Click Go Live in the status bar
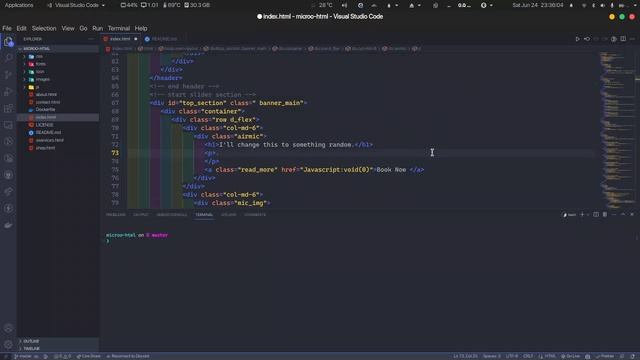The width and height of the screenshot is (640, 360). coord(571,356)
